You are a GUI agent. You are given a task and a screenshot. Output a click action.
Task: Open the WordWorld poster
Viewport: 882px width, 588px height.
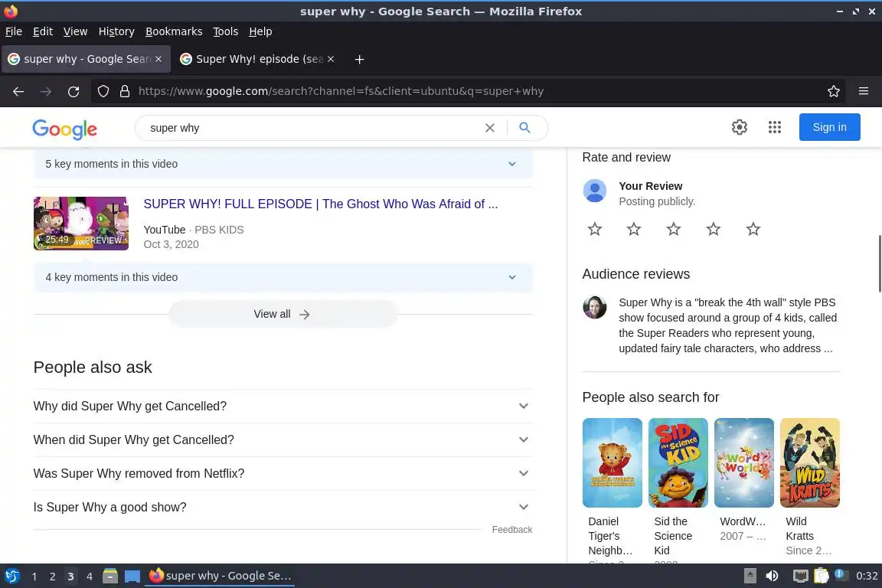coord(743,462)
